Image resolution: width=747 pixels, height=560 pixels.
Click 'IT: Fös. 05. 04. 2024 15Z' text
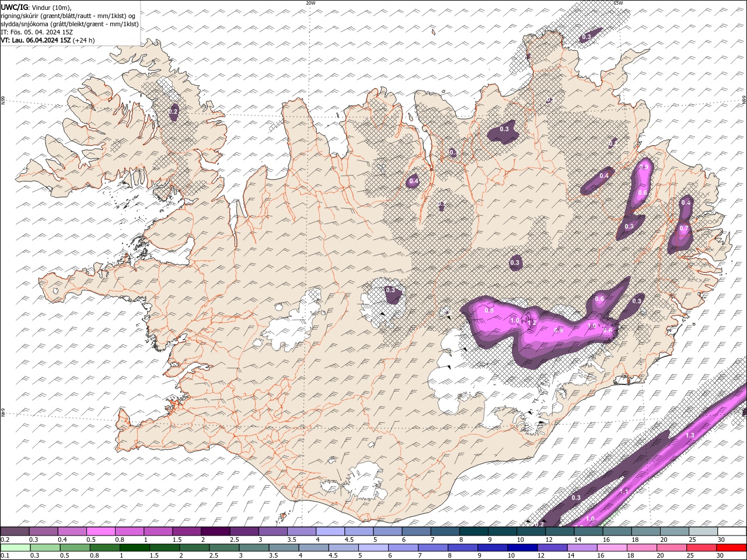point(36,32)
